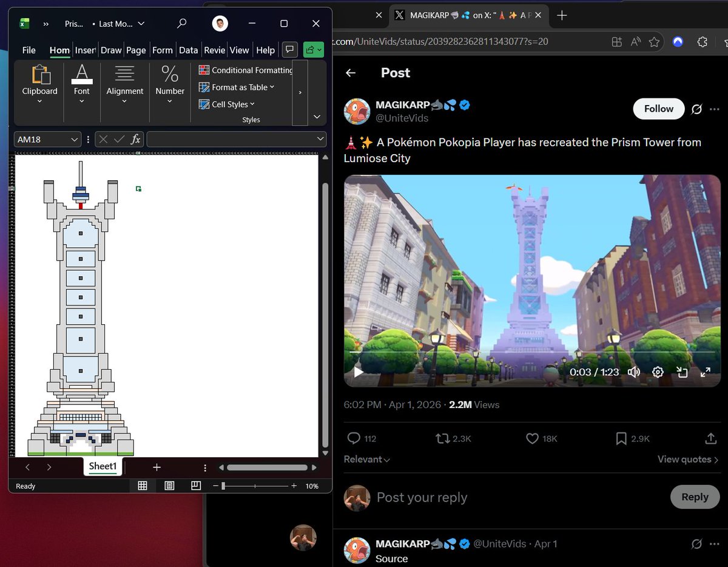Open the Formulas ribbon tab
Viewport: 728px width, 567px height.
click(x=163, y=50)
